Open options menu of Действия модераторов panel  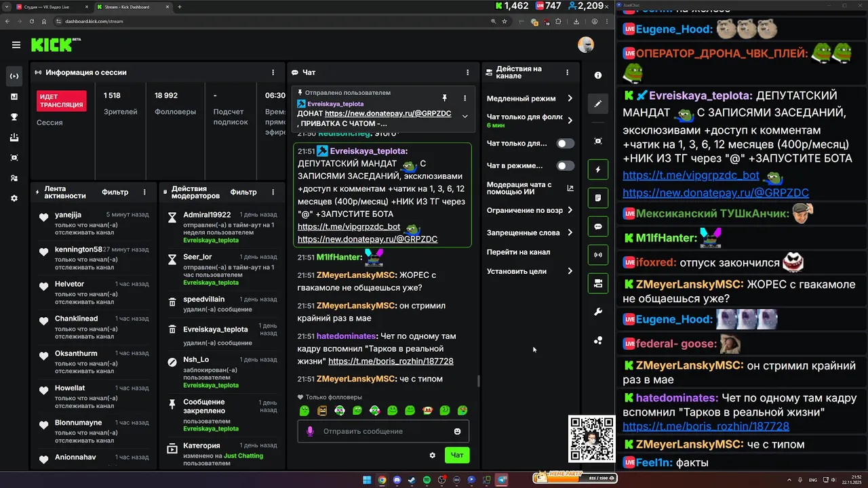[x=273, y=192]
